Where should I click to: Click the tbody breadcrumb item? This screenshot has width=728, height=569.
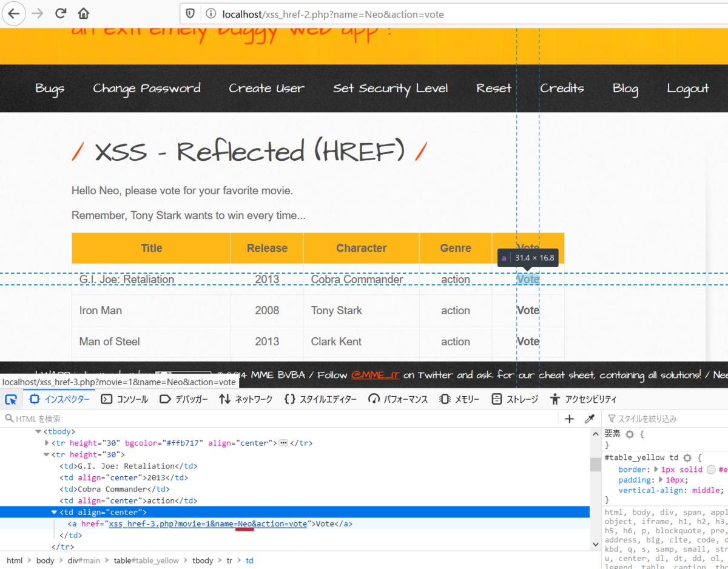[203, 561]
